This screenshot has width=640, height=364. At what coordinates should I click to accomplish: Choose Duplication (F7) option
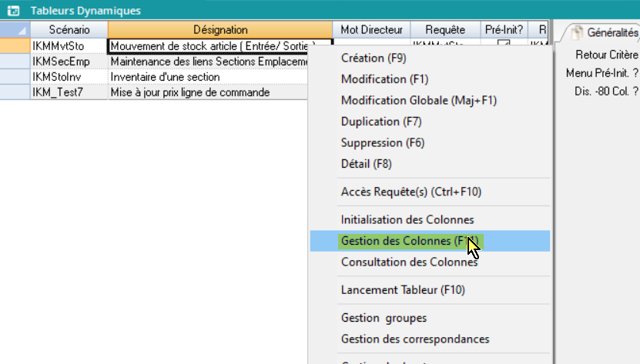(x=381, y=122)
